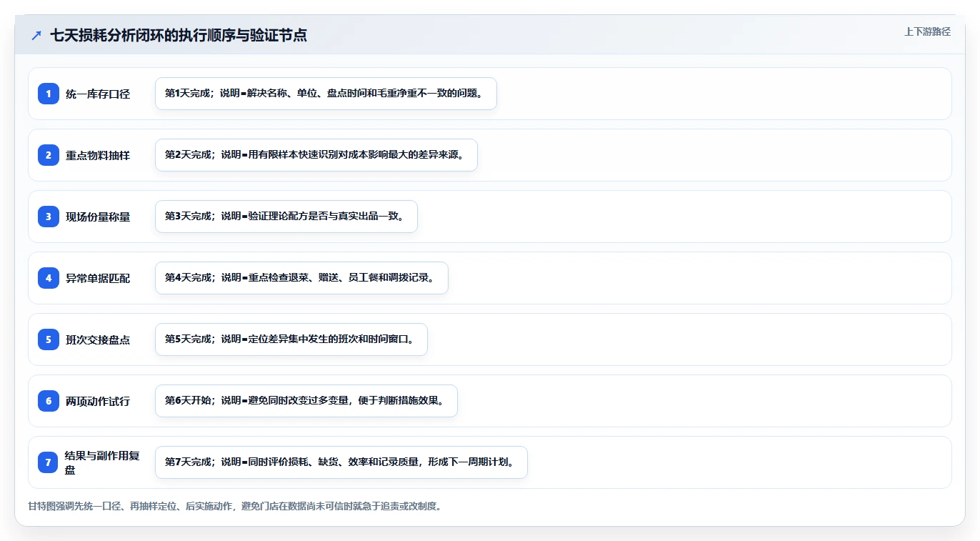Select the step 5 number badge
This screenshot has height=541, width=980.
[x=49, y=339]
